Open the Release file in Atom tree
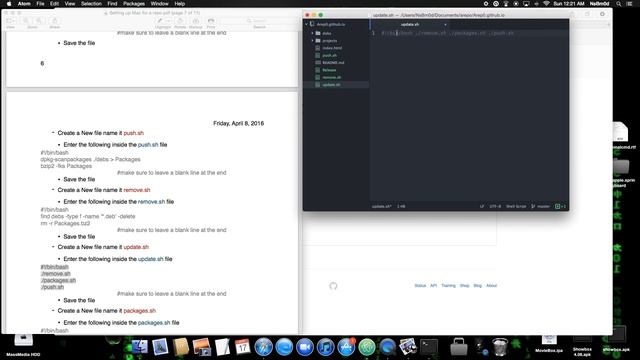This screenshot has width=640, height=360. coord(329,70)
